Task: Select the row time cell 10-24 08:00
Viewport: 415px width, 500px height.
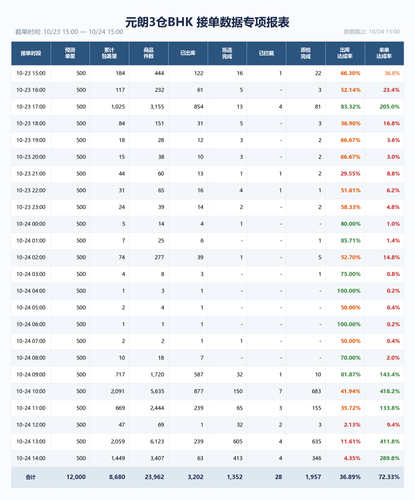Action: click(31, 358)
